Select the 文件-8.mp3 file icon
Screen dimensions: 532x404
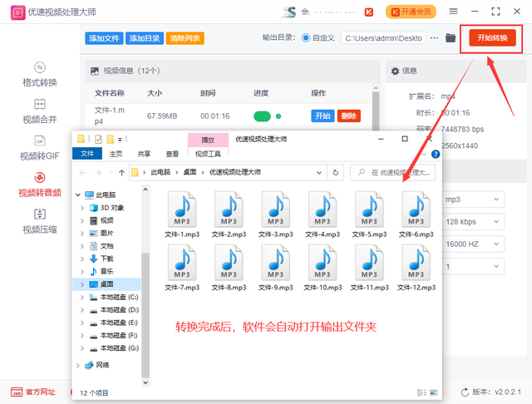229,262
